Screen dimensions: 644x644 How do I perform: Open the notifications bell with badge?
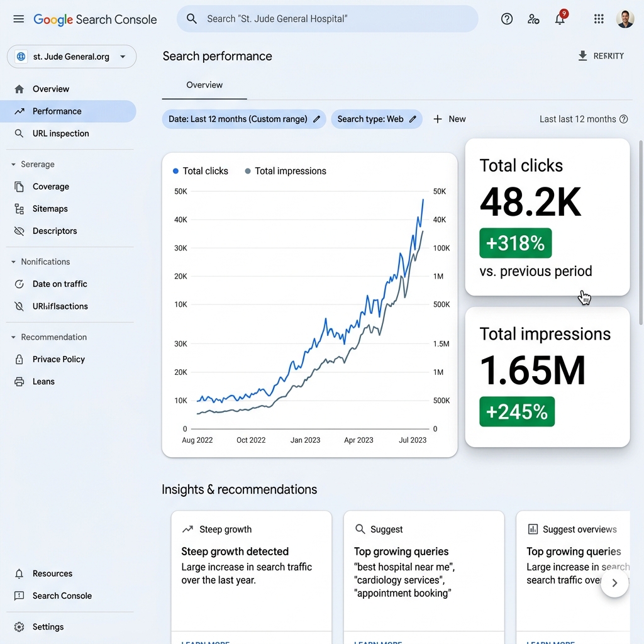pos(560,18)
